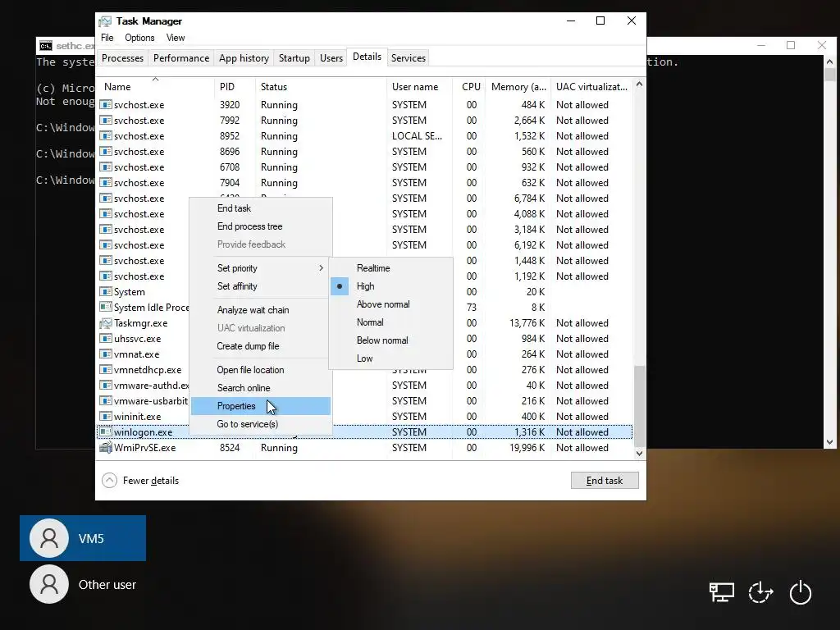The width and height of the screenshot is (840, 630).
Task: Sort by the Memory column header
Action: click(518, 87)
